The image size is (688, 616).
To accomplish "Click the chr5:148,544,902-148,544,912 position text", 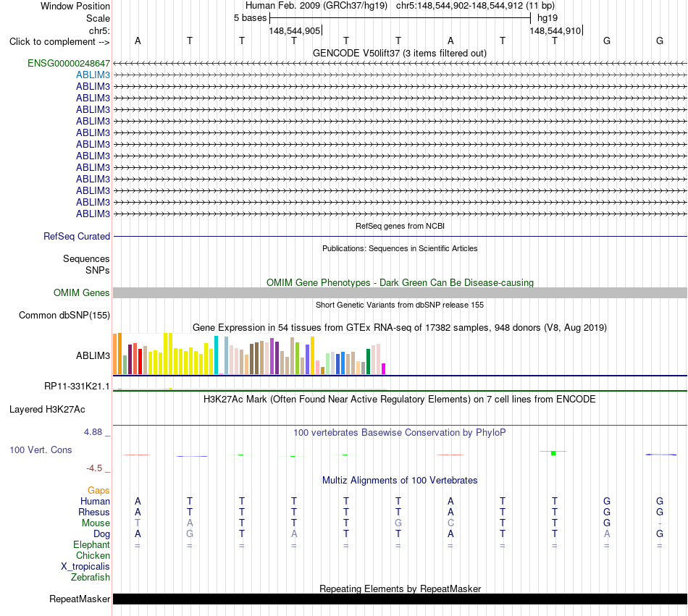I will (x=475, y=6).
